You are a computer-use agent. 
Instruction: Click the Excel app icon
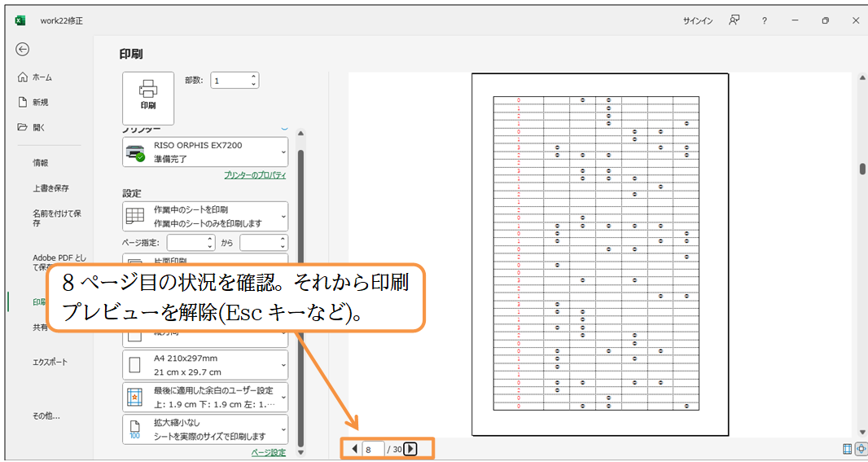coord(20,20)
